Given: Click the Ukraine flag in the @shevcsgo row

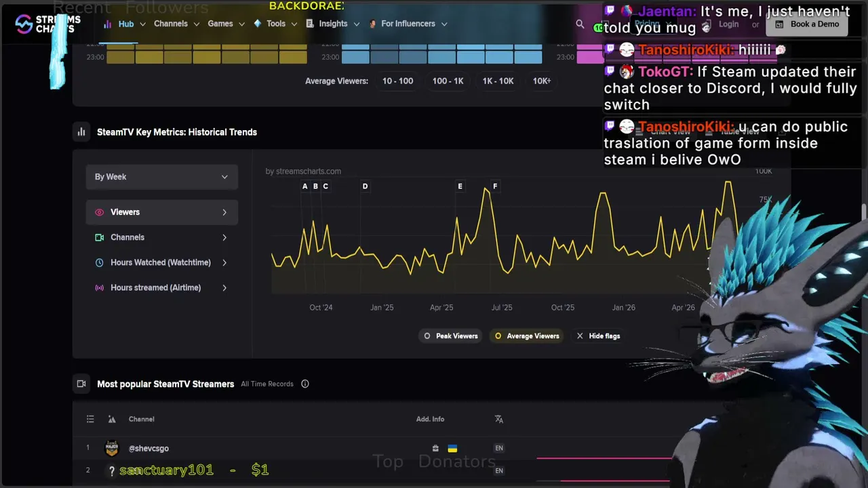Looking at the screenshot, I should click(452, 448).
